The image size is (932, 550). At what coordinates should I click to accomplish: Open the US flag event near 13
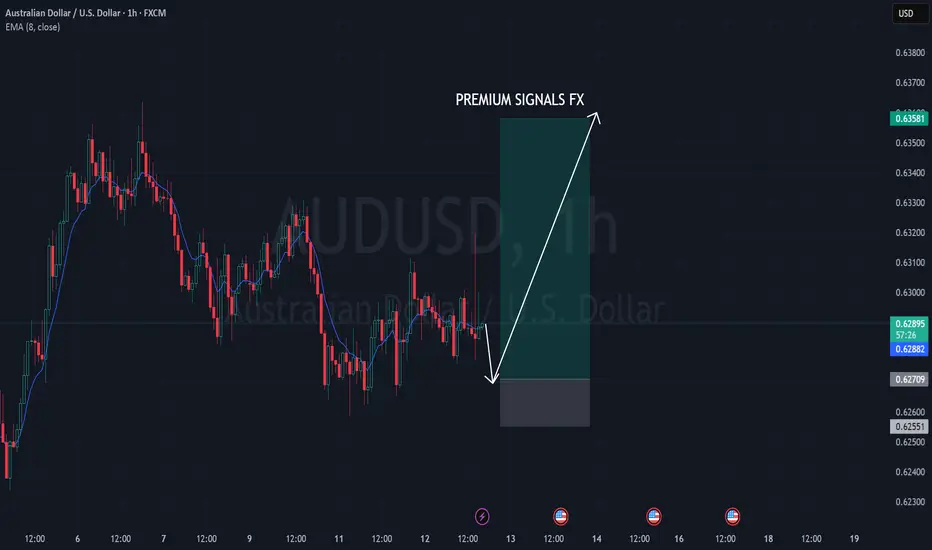pos(560,516)
